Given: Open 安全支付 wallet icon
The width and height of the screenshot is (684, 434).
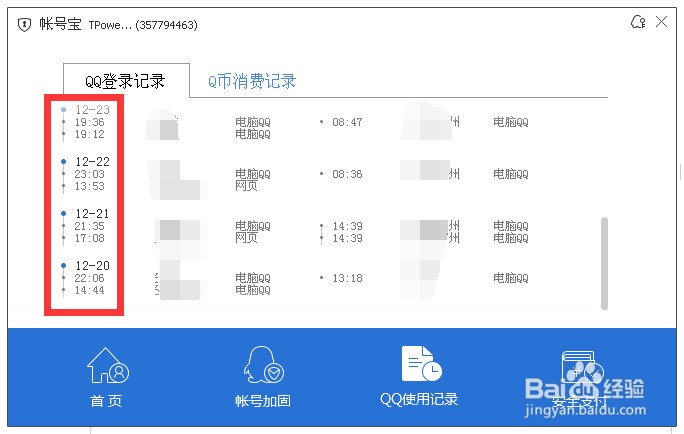Looking at the screenshot, I should [583, 369].
